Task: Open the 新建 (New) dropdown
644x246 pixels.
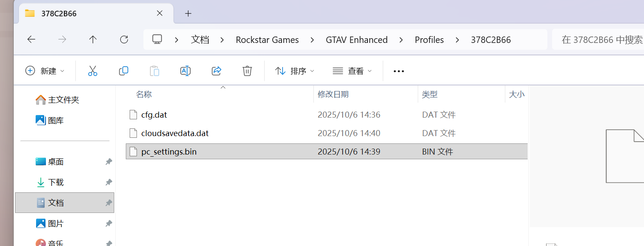Action: click(x=45, y=71)
